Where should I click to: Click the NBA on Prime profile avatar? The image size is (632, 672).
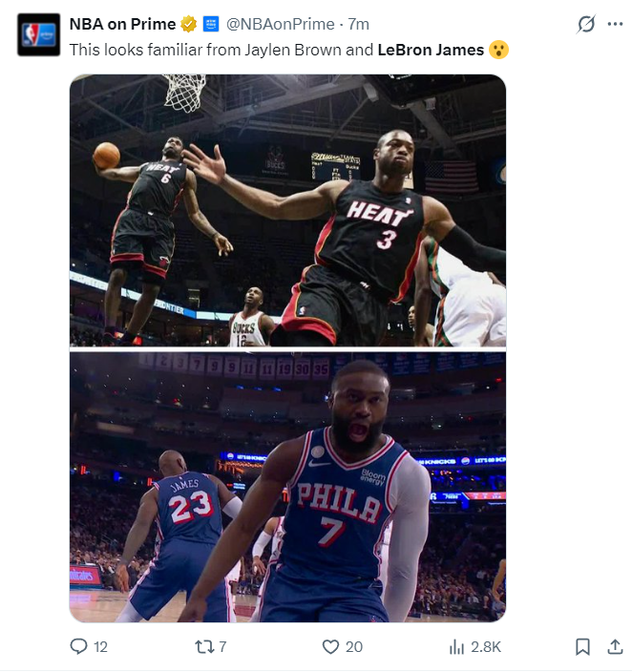38,34
